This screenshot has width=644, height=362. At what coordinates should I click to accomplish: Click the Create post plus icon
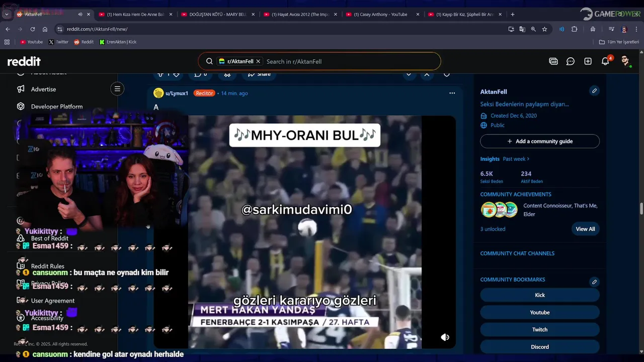coord(588,61)
